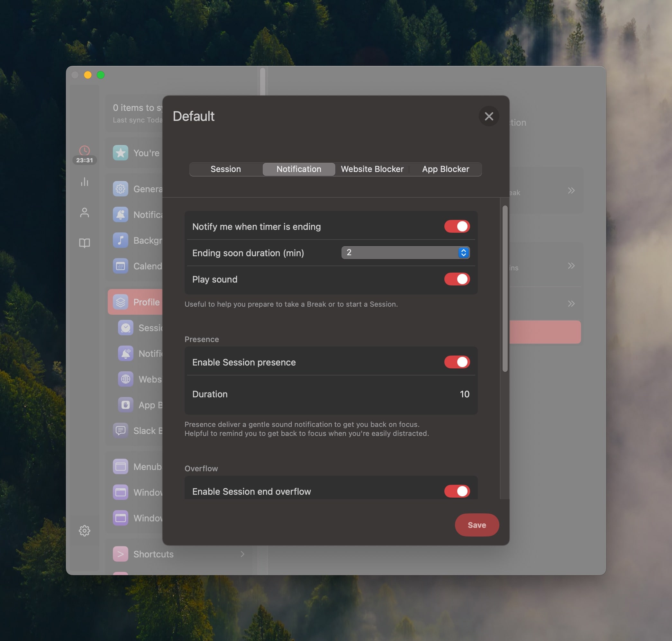The image size is (672, 641).
Task: Click the dialog's vertical scrollbar
Action: [x=505, y=288]
